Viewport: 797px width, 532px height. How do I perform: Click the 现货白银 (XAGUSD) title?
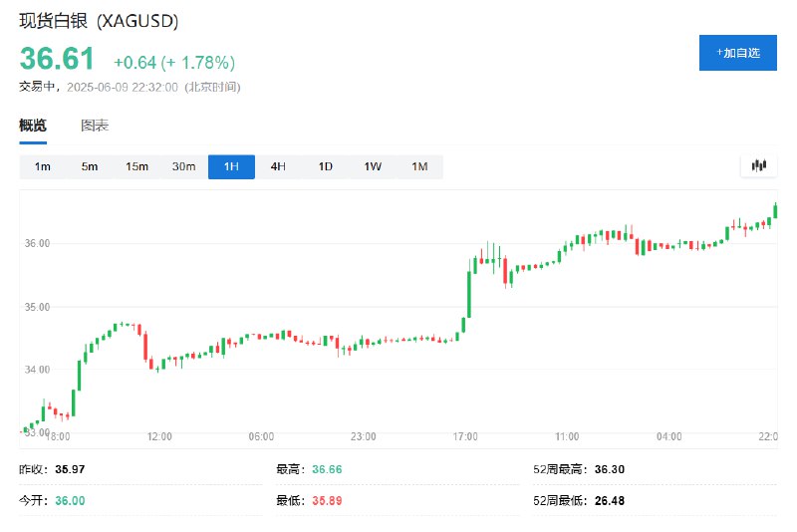99,21
